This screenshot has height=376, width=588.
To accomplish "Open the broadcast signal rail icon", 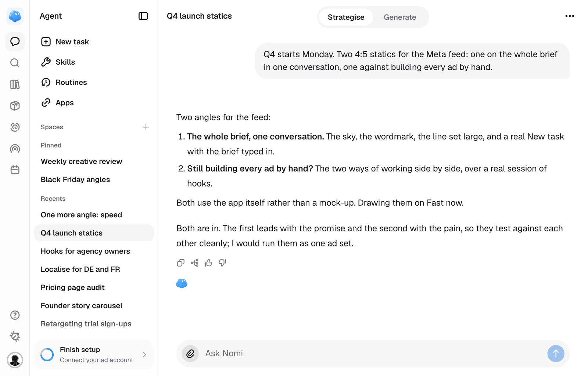I will pyautogui.click(x=15, y=149).
